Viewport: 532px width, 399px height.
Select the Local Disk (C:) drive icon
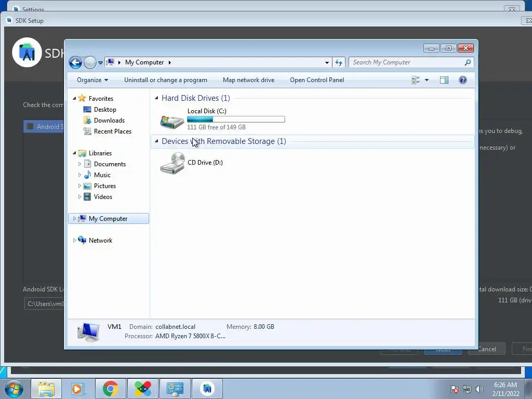(x=172, y=121)
